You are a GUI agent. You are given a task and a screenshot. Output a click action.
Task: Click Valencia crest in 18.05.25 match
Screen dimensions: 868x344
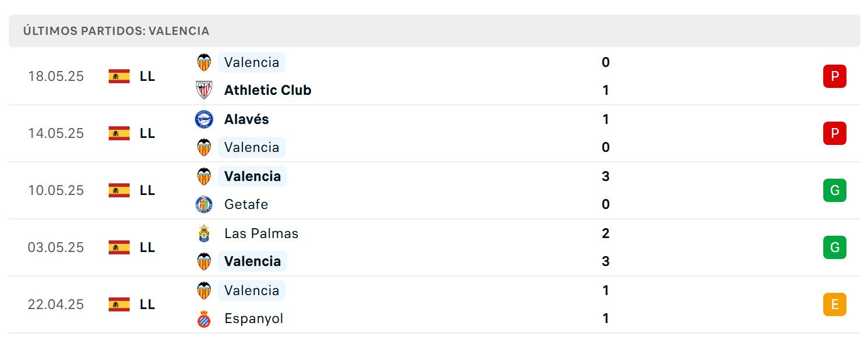[x=204, y=62]
